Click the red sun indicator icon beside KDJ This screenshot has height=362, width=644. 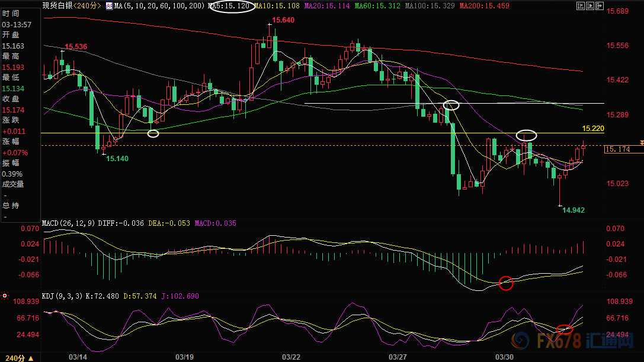[5, 296]
